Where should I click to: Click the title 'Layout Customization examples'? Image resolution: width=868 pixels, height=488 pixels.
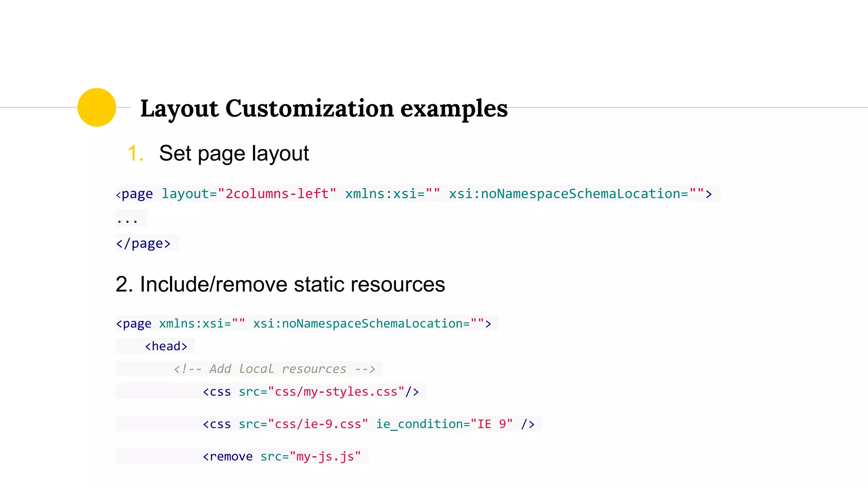(324, 108)
